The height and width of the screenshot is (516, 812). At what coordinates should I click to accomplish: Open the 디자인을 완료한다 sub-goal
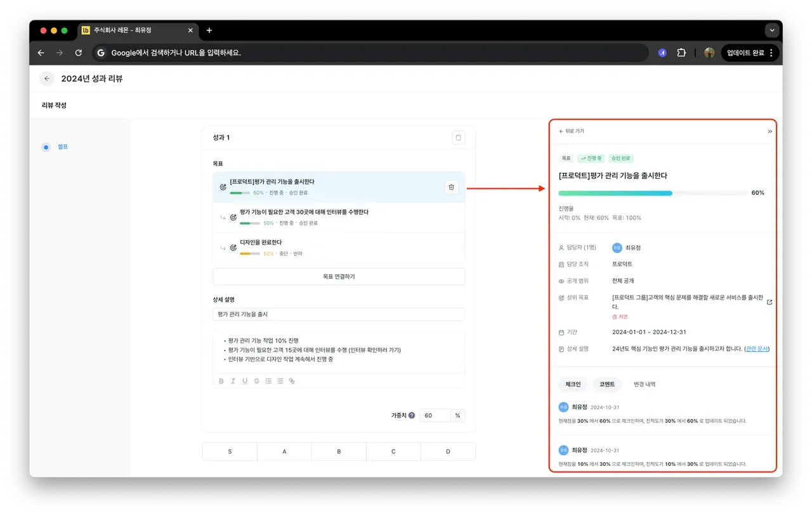pos(339,248)
